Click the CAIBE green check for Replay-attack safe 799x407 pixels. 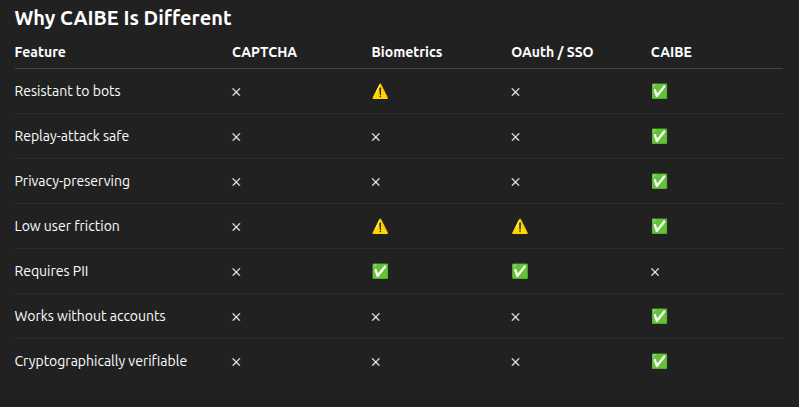coord(659,136)
